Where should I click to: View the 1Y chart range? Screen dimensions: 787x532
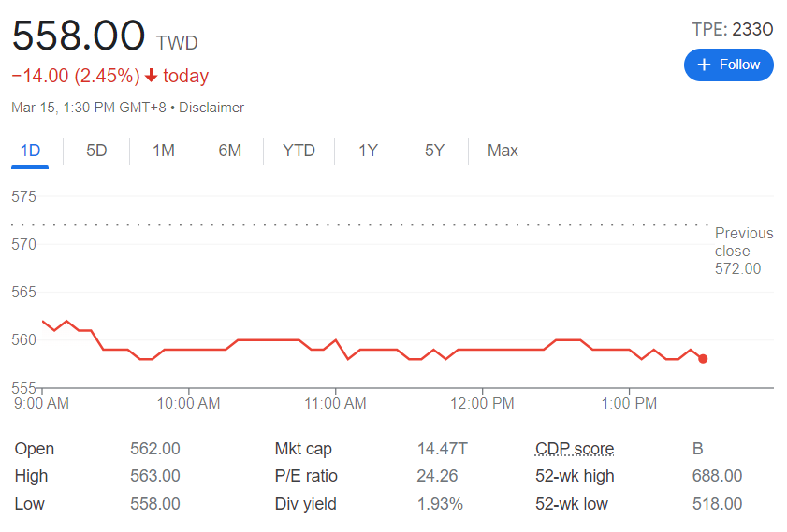tap(368, 151)
